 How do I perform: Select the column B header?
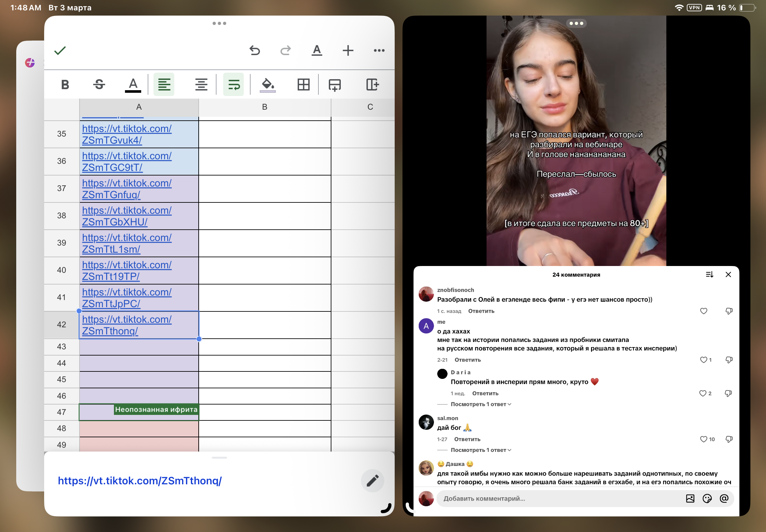[x=265, y=107]
